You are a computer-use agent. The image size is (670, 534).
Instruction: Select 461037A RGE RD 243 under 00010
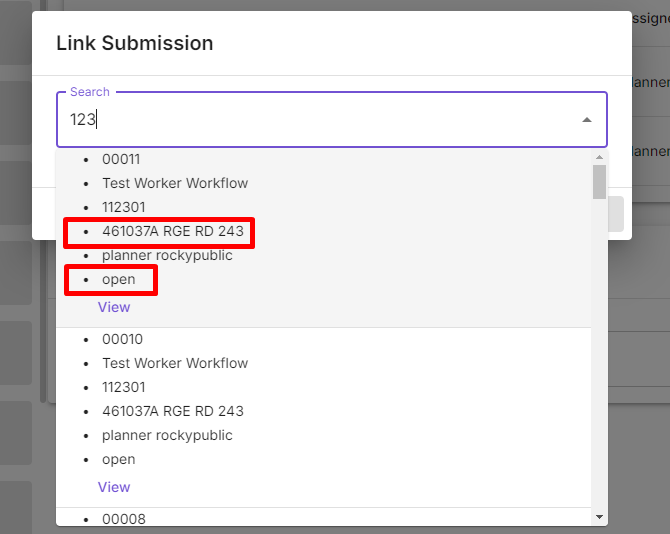point(172,411)
